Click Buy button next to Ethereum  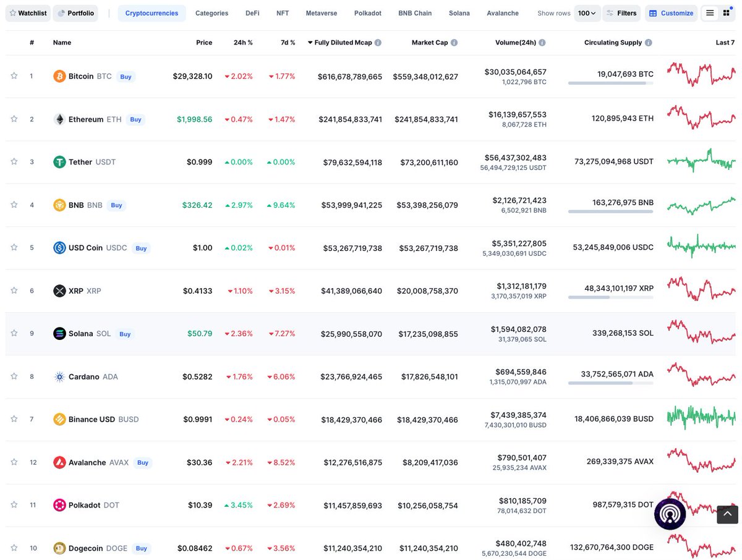[x=135, y=119]
